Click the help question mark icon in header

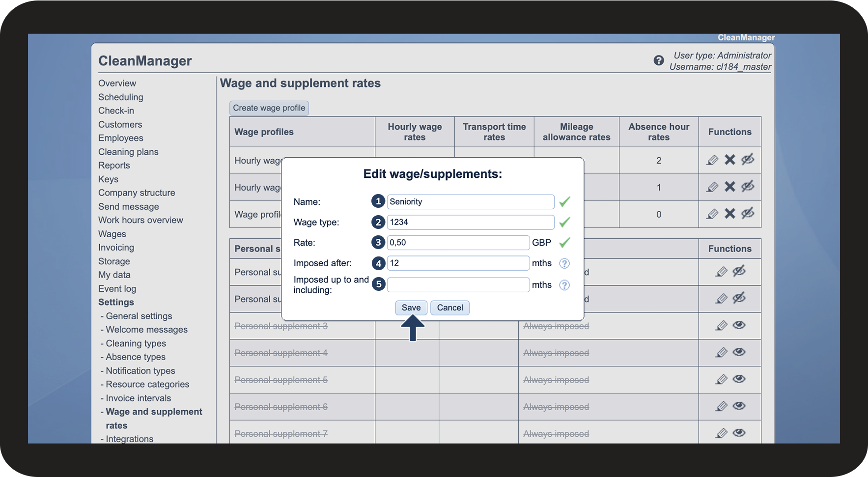click(658, 60)
